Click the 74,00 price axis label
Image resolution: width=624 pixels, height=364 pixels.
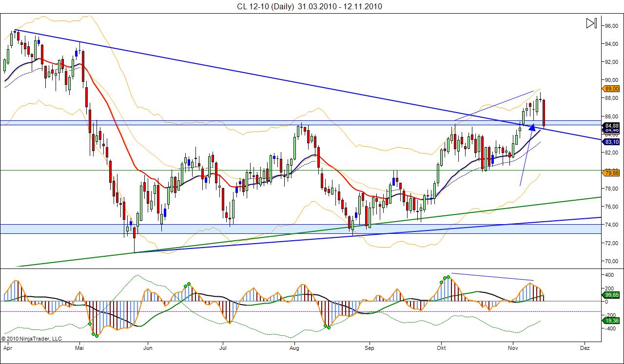pos(611,225)
